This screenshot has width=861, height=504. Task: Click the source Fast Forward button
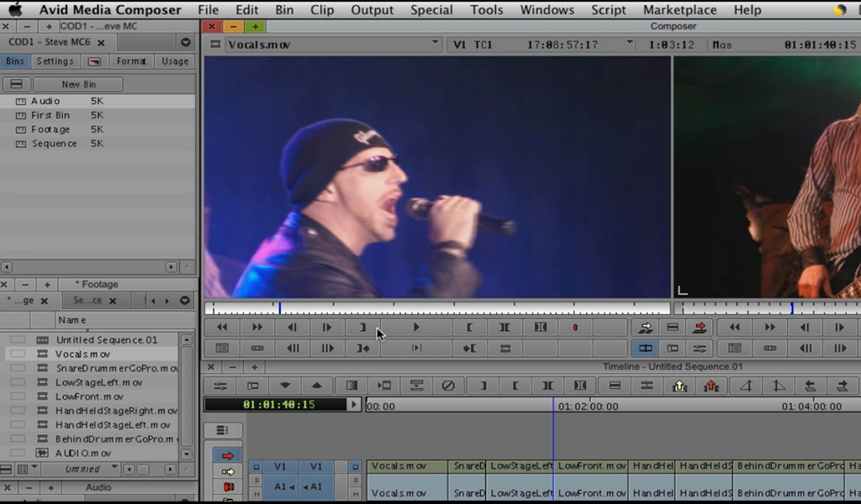pos(257,328)
